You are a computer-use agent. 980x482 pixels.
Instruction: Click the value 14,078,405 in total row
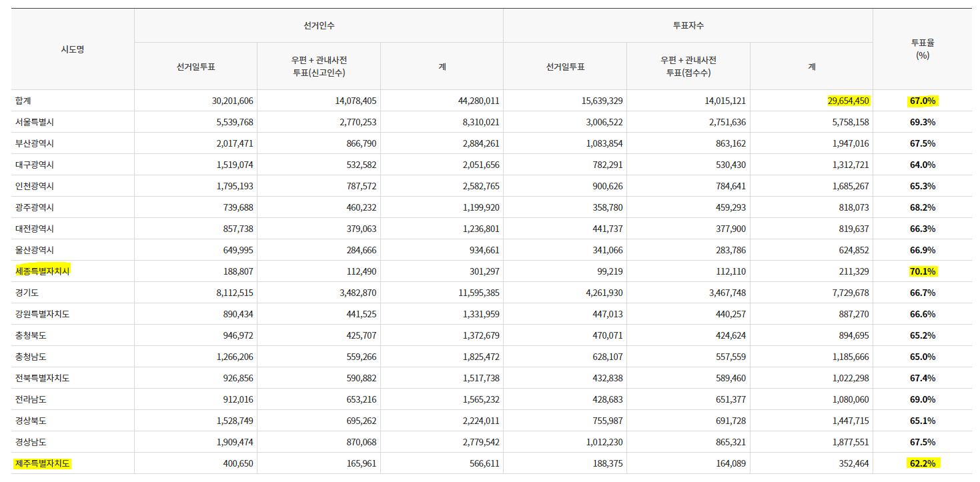coord(356,101)
